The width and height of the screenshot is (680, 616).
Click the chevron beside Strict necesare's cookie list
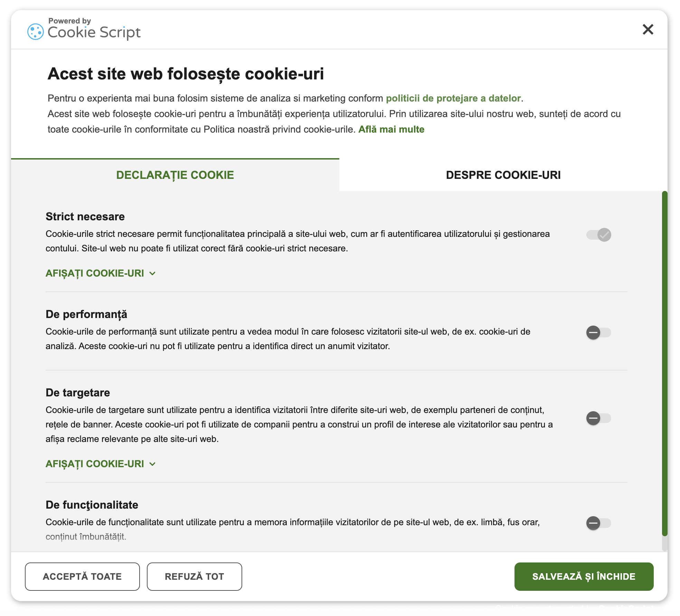[152, 273]
